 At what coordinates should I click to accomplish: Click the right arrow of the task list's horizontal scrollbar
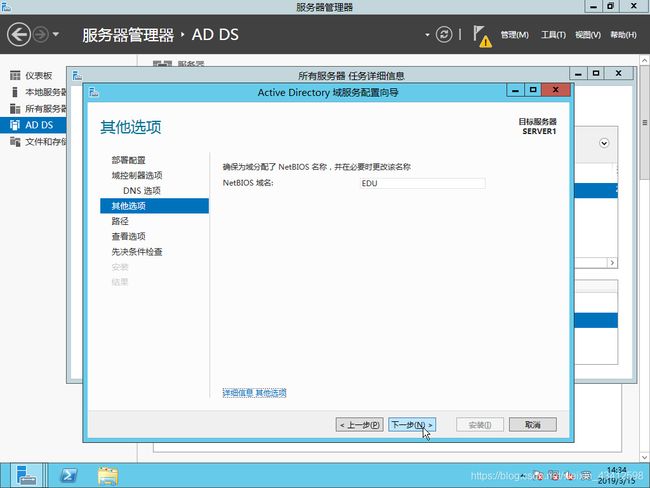pyautogui.click(x=612, y=263)
